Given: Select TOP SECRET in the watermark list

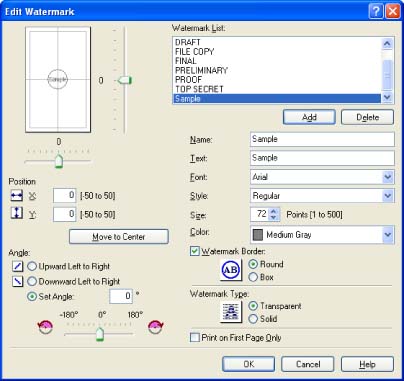Looking at the screenshot, I should (x=277, y=89).
